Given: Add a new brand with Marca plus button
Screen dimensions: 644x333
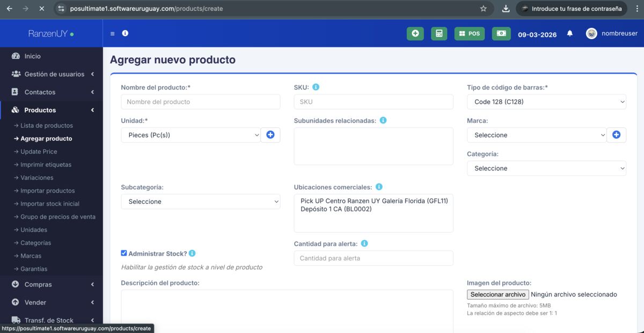Looking at the screenshot, I should pos(616,135).
